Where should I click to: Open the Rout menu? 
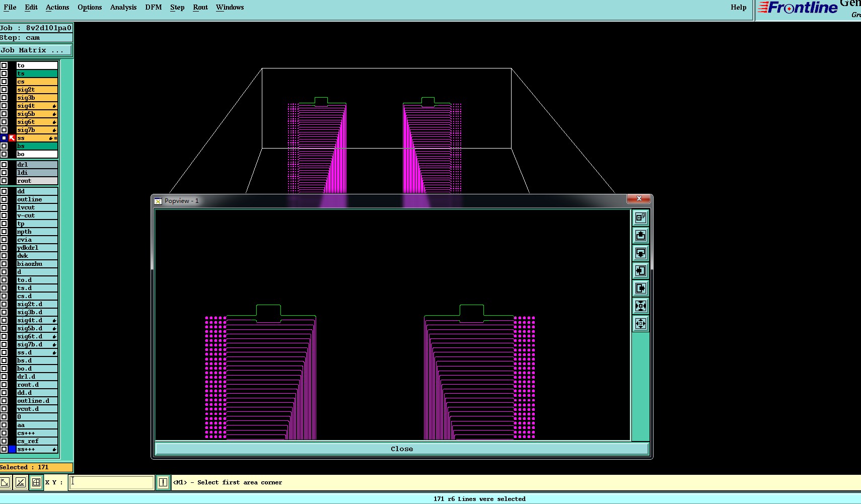(200, 7)
